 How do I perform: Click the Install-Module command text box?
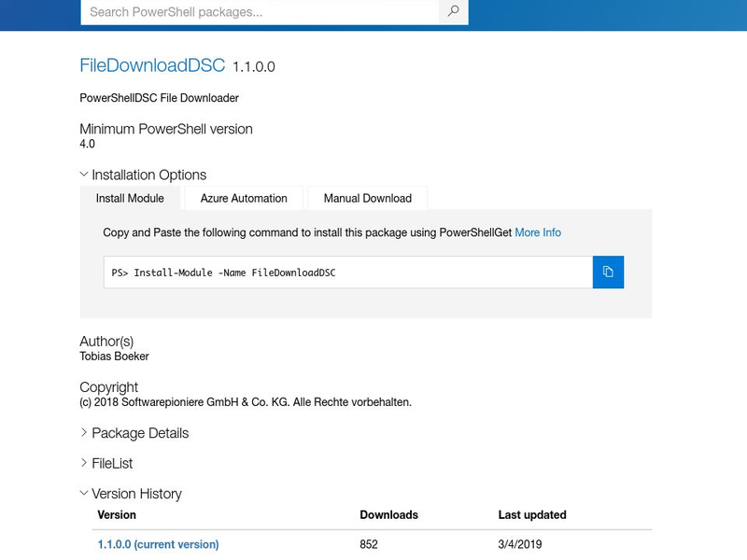tap(348, 272)
